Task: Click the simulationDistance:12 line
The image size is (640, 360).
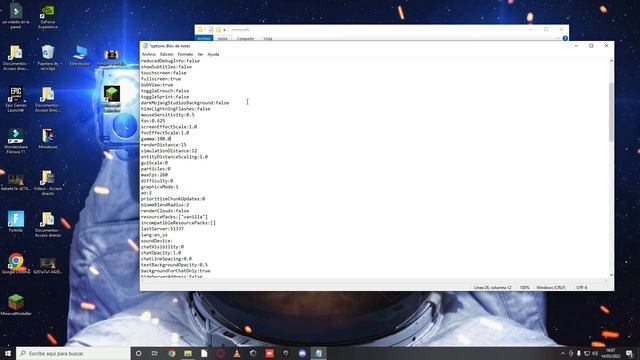Action: [169, 151]
